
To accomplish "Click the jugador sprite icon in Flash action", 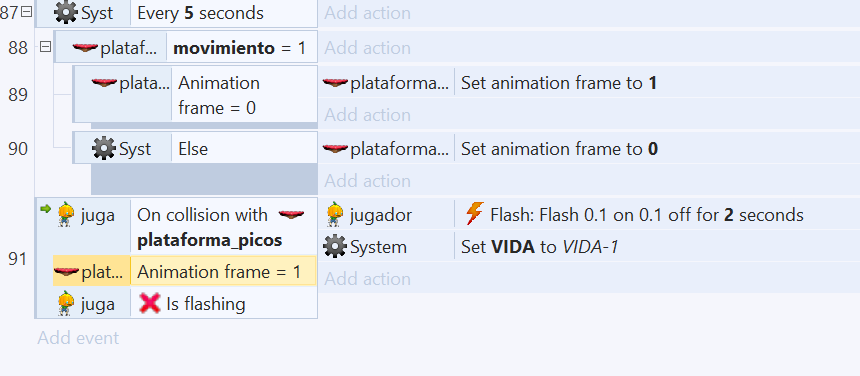I will click(335, 214).
